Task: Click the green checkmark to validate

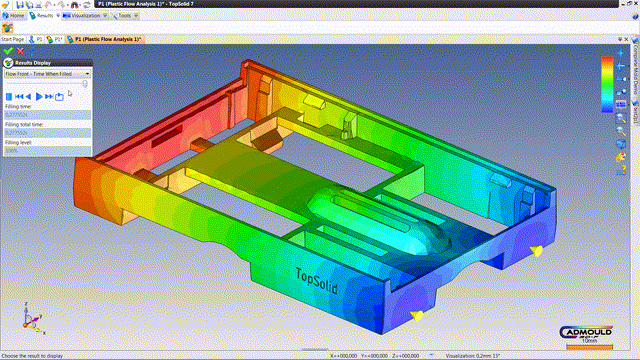Action: 8,51
